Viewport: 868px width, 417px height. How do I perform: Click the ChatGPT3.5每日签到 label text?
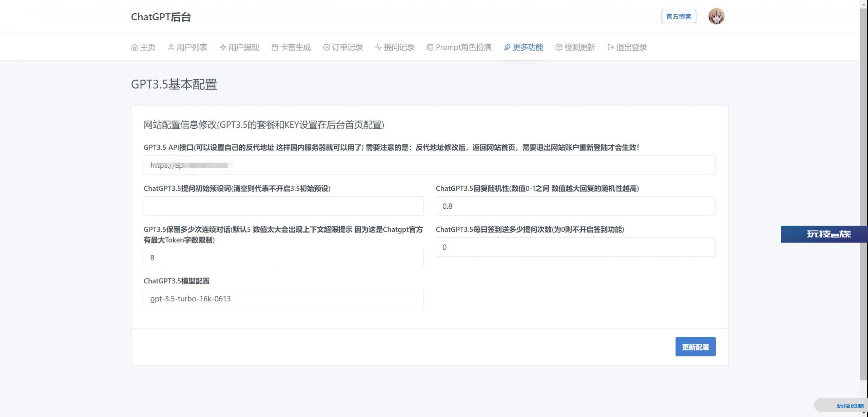(x=530, y=229)
